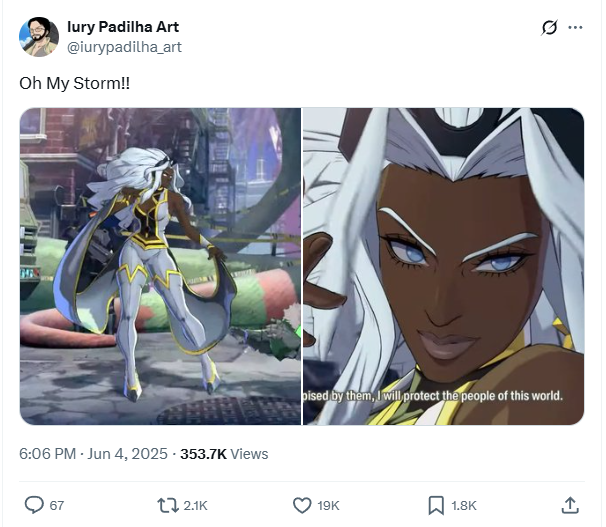Click the @iurypadilha_art handle
This screenshot has height=527, width=606.
pyautogui.click(x=124, y=47)
